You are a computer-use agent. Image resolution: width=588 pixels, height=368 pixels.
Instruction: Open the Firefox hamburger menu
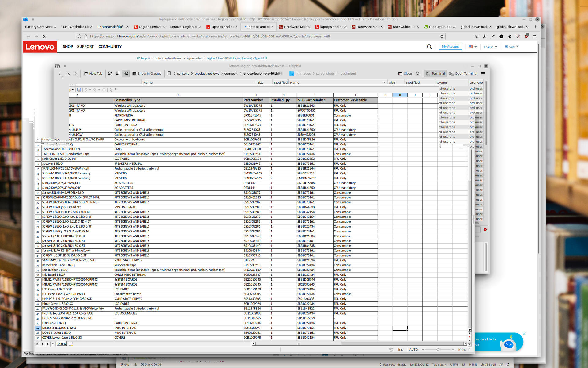click(534, 36)
